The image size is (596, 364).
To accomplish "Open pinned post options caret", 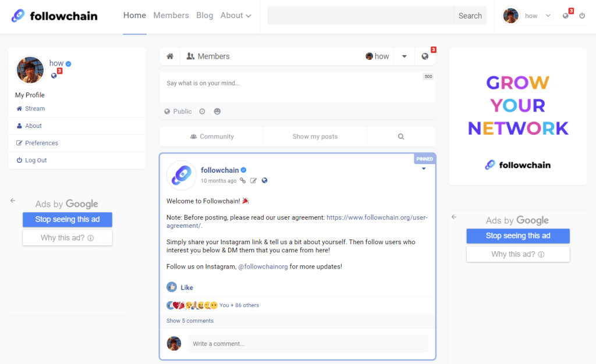I will point(424,169).
